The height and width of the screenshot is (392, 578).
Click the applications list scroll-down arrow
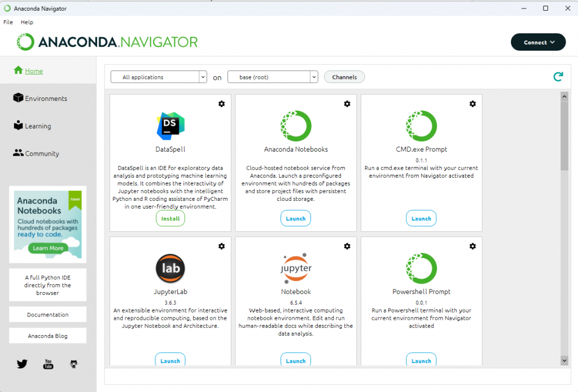pos(564,360)
